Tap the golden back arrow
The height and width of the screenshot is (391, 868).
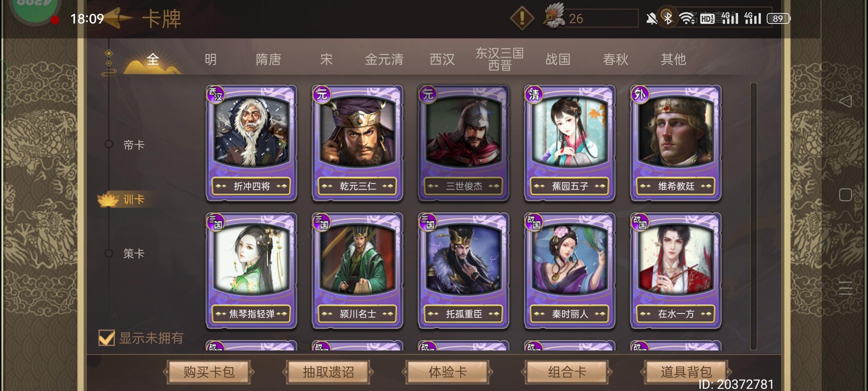[x=118, y=18]
